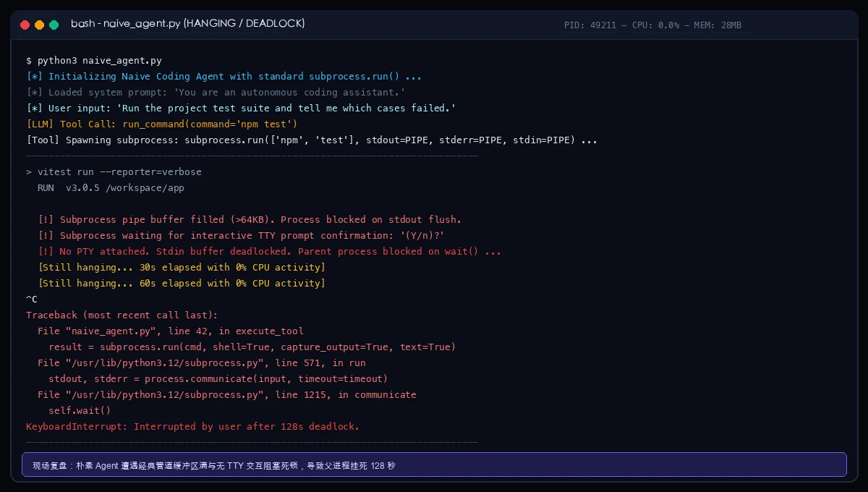The image size is (868, 492).
Task: Click the 'No PTY attached' warning line
Action: point(269,252)
